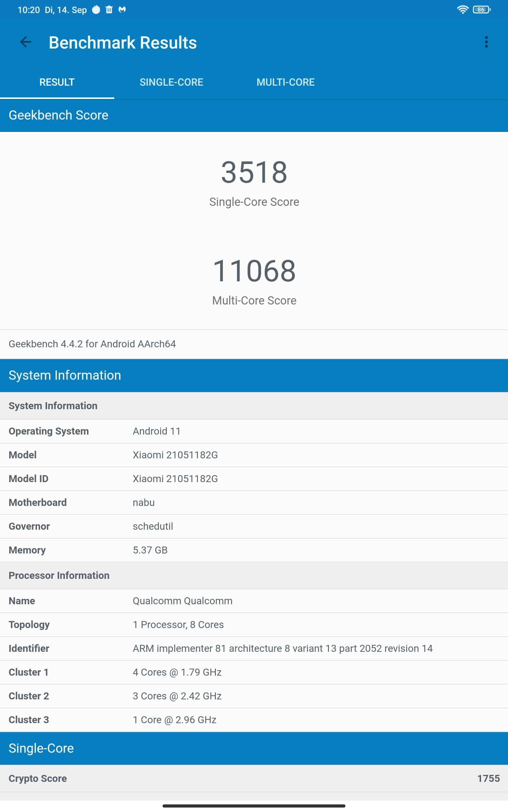Viewport: 508px width, 812px height.
Task: Tap the Model row value 'Xiaomi 21051182G'
Action: pos(175,455)
